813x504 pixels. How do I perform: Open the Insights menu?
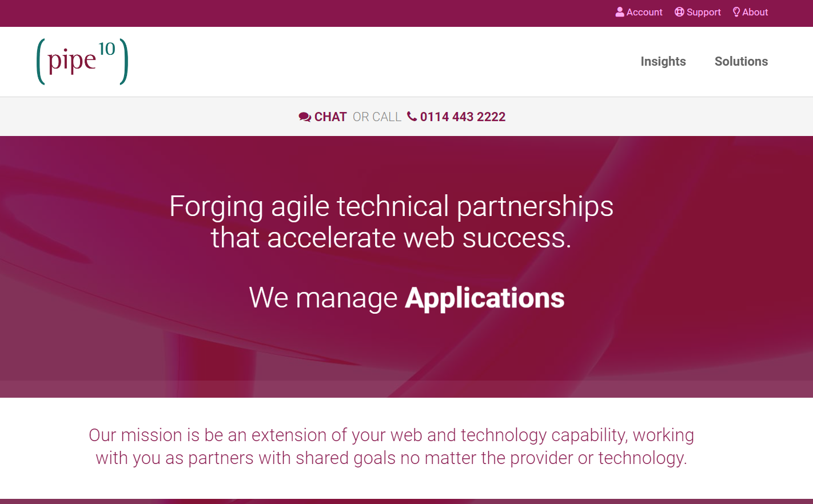point(663,62)
